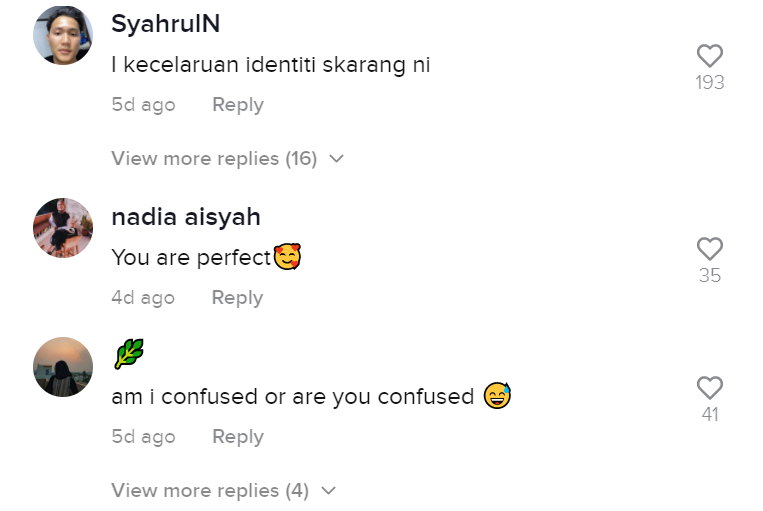Reply to SyahrulN's comment
Image resolution: width=763 pixels, height=511 pixels.
237,105
